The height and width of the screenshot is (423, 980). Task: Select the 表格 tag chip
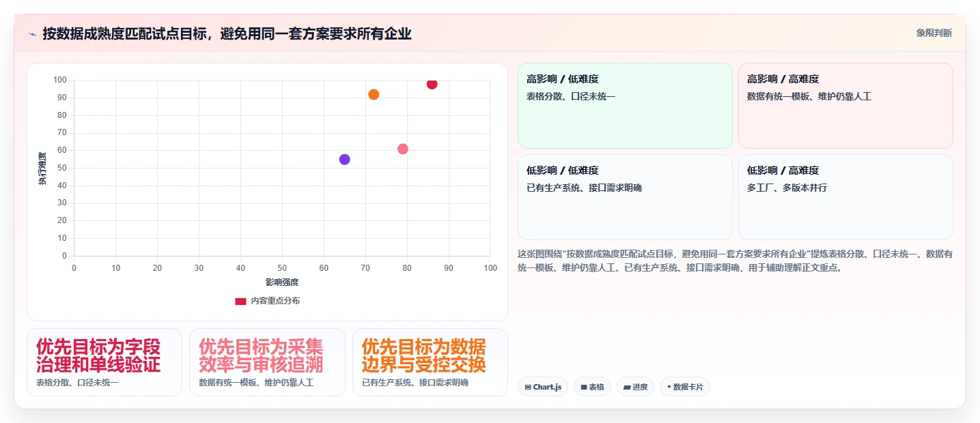click(x=592, y=387)
